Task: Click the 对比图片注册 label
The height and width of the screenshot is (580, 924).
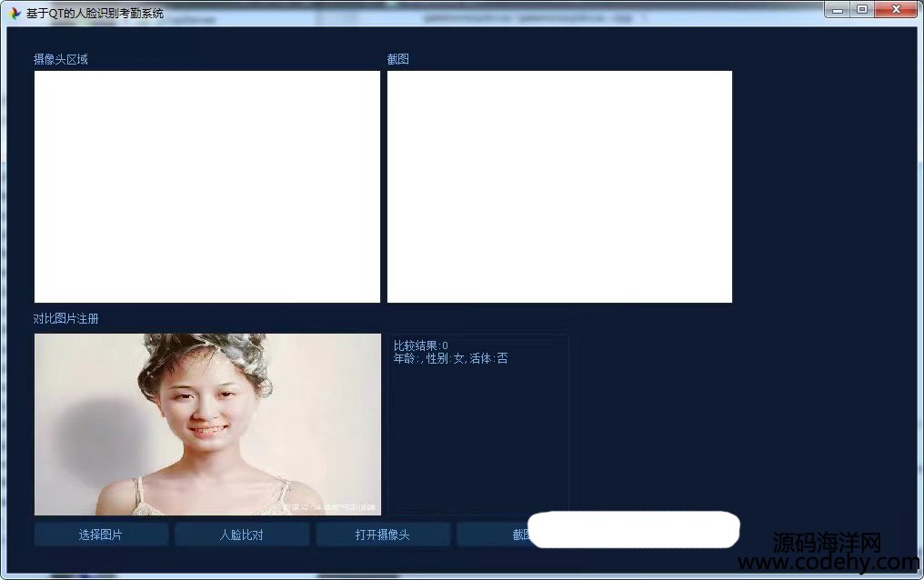Action: pos(66,319)
